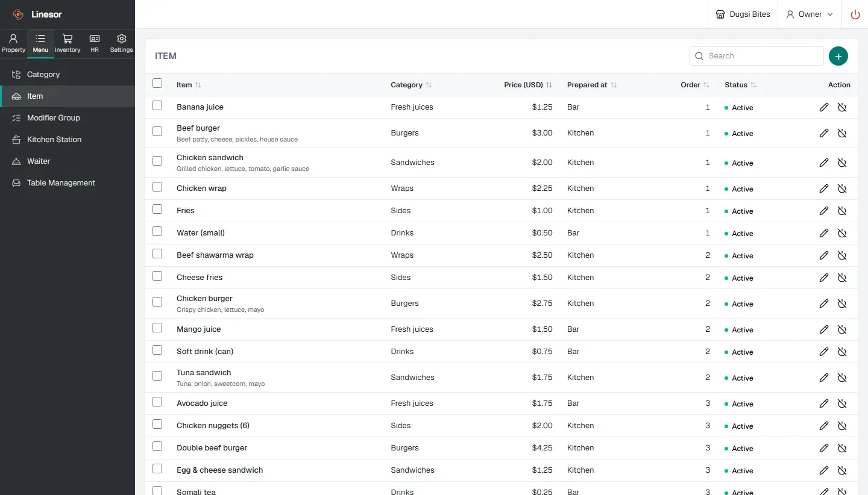Click the deactivate icon for Chicken wrap
Screen dimensions: 868x495
842,188
